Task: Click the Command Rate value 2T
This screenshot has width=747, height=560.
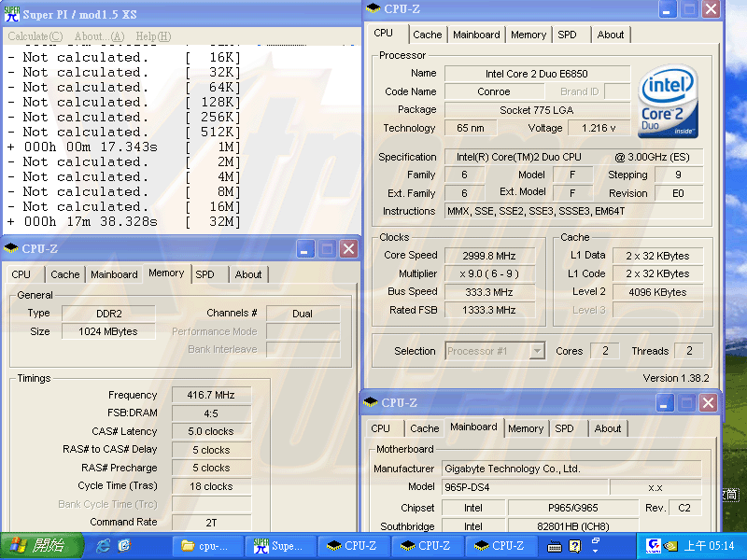Action: click(211, 523)
